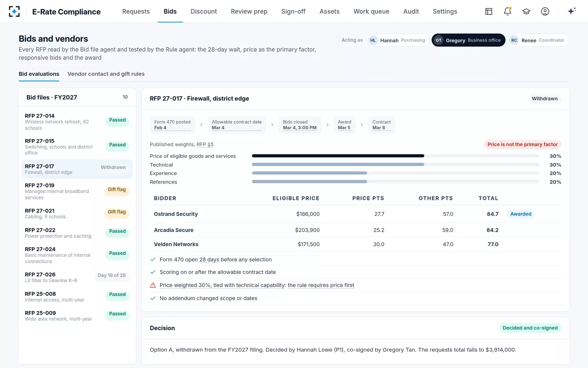Select RFP 27-014 Wireless network refresh
Viewport: 588px width, 368px height.
[x=77, y=122]
